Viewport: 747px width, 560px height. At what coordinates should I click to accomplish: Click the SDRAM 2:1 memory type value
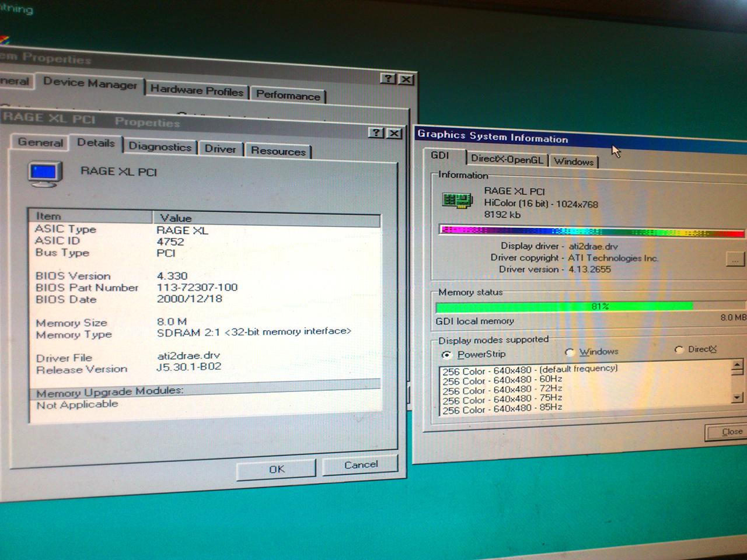(254, 332)
